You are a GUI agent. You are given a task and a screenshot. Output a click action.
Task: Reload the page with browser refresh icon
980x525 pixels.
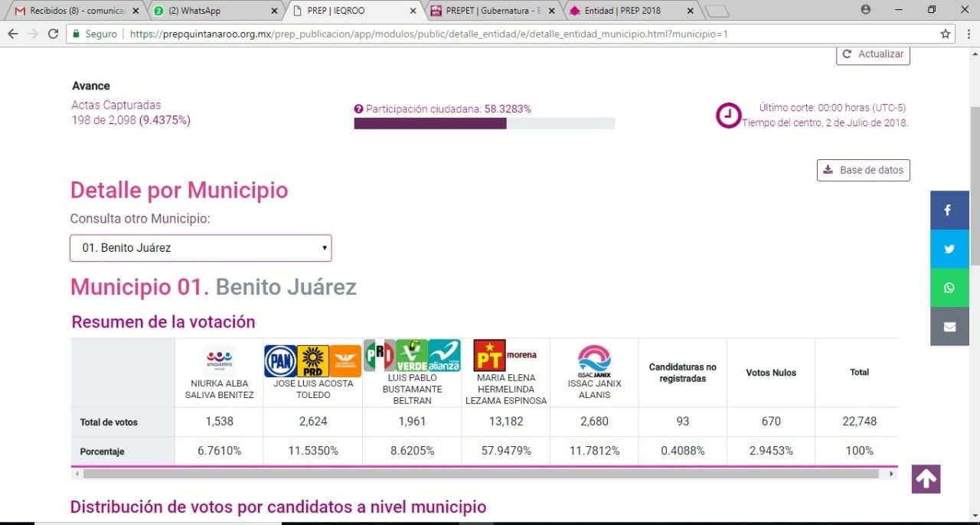tap(53, 34)
